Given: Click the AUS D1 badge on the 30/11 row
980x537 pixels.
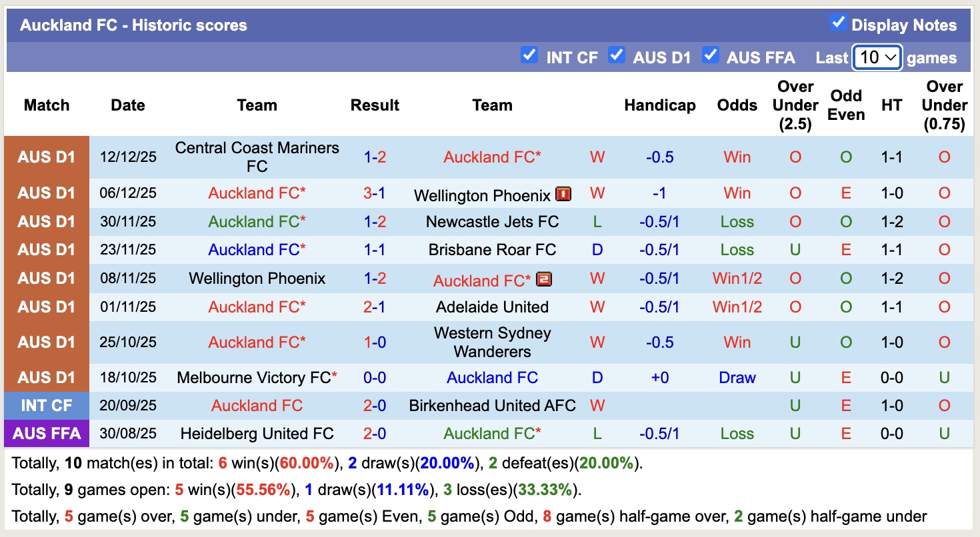Looking at the screenshot, I should [x=47, y=221].
